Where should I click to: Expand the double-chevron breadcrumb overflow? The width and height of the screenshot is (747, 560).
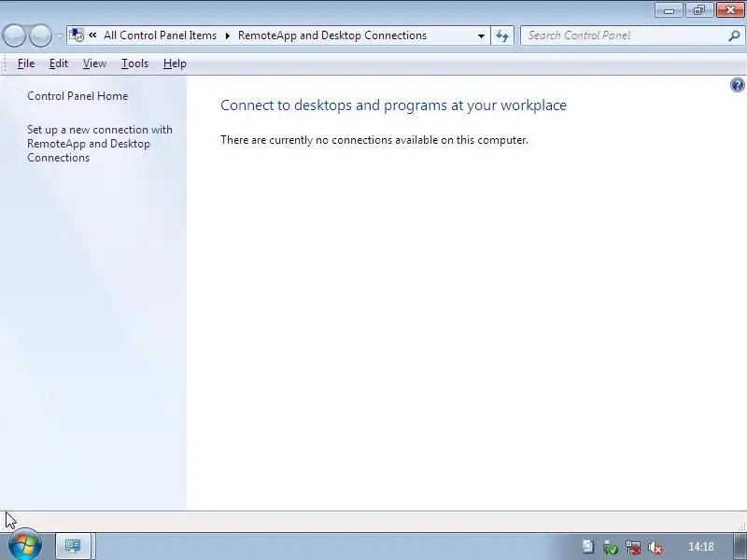coord(92,35)
